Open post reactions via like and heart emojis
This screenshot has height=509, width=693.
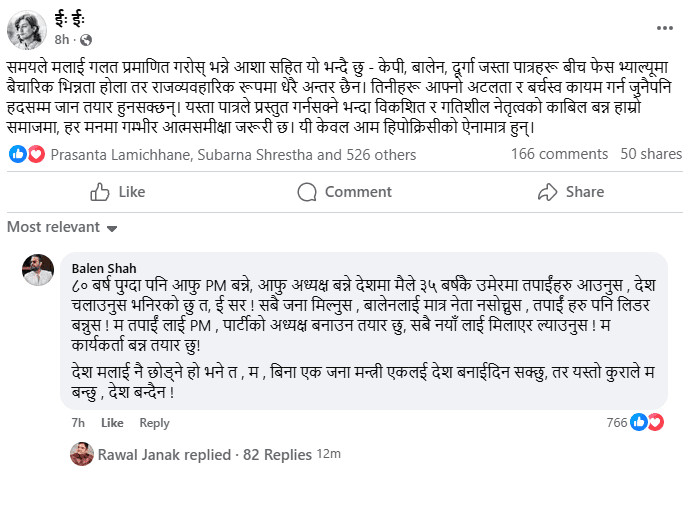pos(27,154)
